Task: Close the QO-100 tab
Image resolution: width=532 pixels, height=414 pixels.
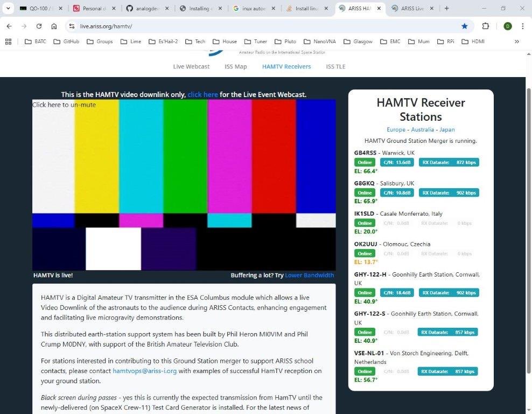Action: pyautogui.click(x=60, y=9)
